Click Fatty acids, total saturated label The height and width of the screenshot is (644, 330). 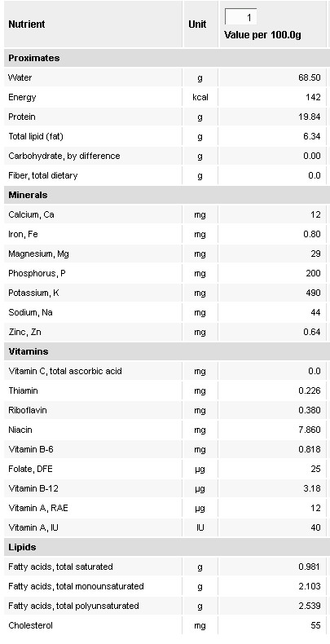click(x=60, y=567)
